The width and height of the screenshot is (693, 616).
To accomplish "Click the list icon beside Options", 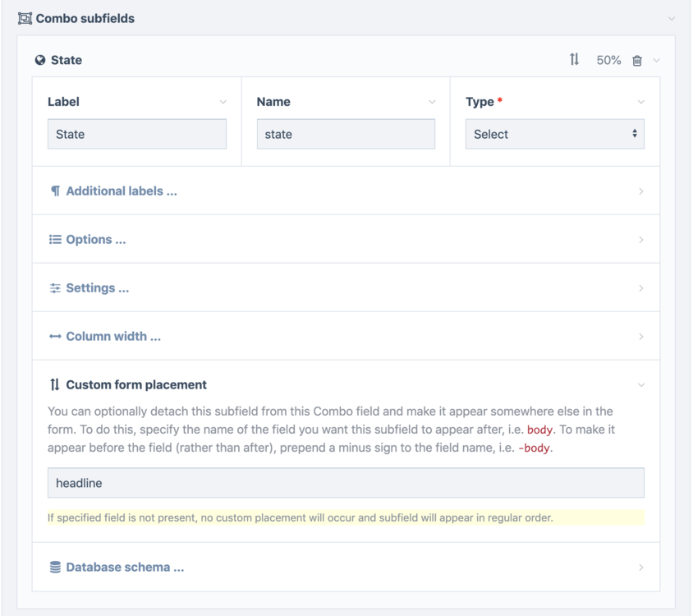I will click(55, 239).
